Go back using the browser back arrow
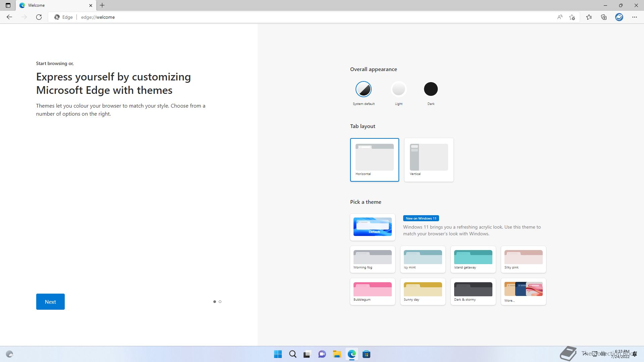This screenshot has width=644, height=362. coord(9,17)
